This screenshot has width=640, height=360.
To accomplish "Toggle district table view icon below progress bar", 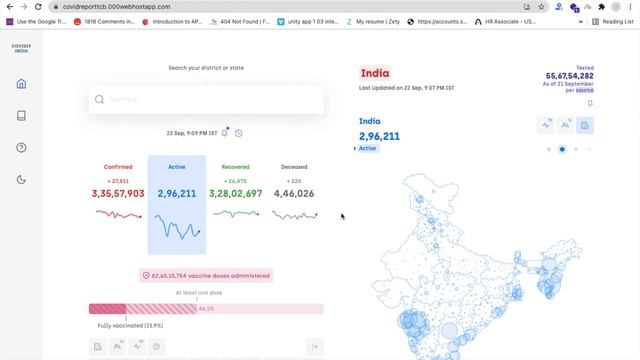I will (98, 347).
